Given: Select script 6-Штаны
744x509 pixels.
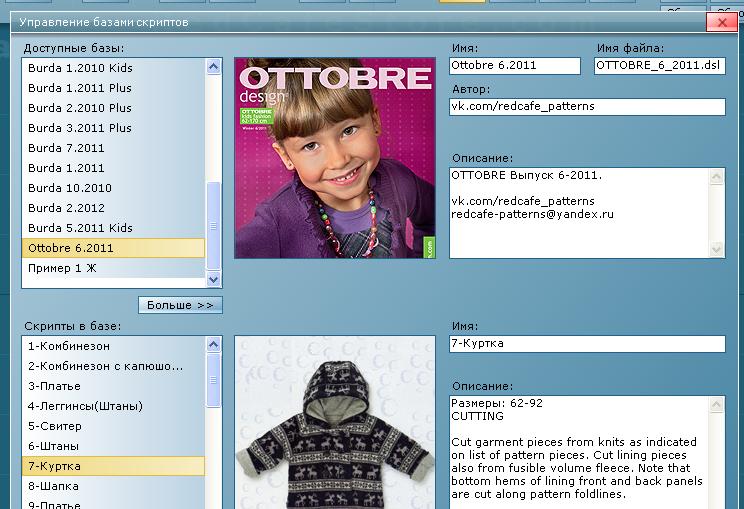Looking at the screenshot, I should (x=113, y=446).
